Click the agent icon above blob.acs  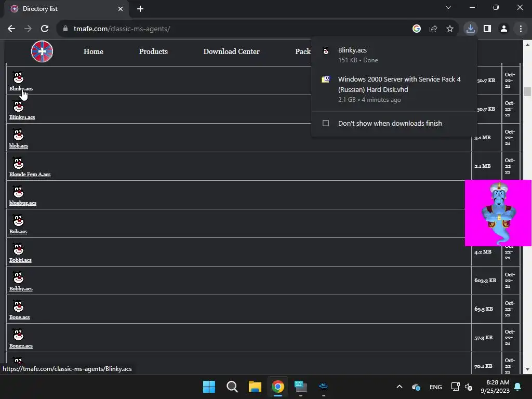click(18, 135)
